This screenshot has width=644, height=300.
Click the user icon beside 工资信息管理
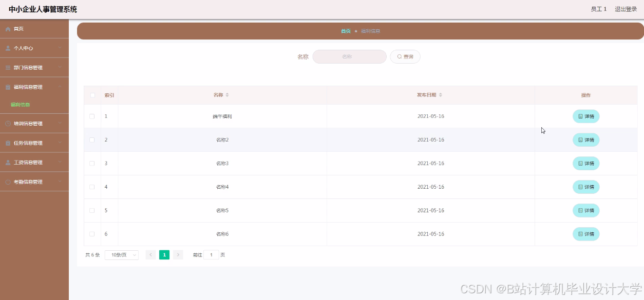tap(8, 163)
